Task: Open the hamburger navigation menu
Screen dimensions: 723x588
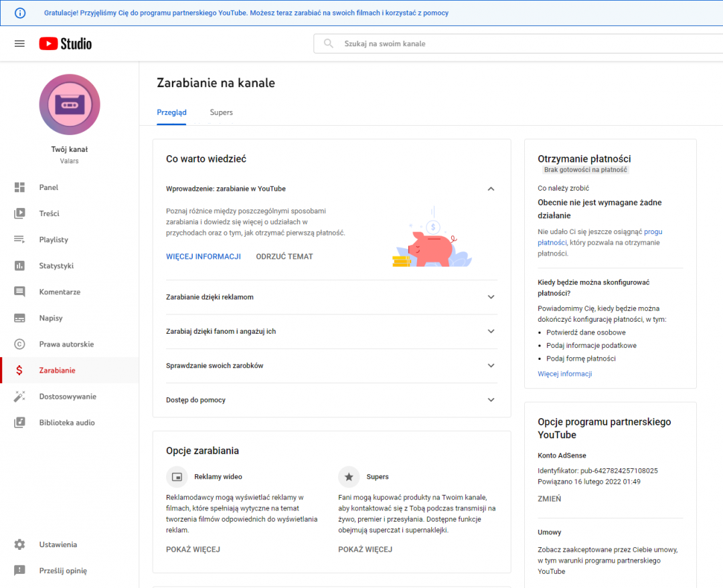Action: (x=19, y=43)
